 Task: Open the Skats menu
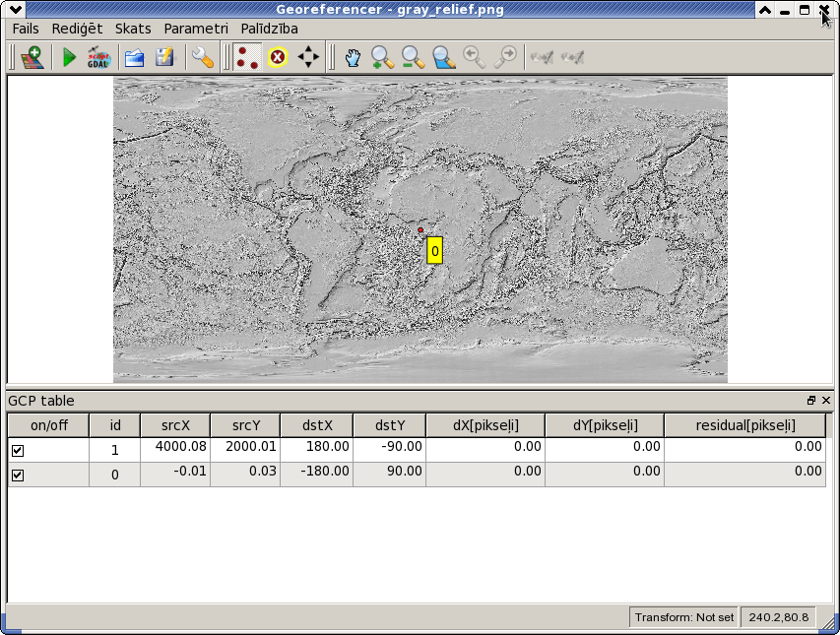point(133,29)
